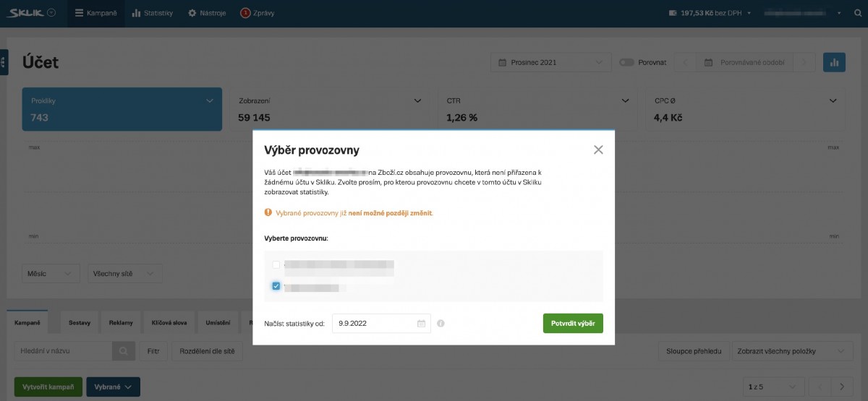Image resolution: width=868 pixels, height=401 pixels.
Task: Click the search magnifier in top bar
Action: [x=857, y=13]
